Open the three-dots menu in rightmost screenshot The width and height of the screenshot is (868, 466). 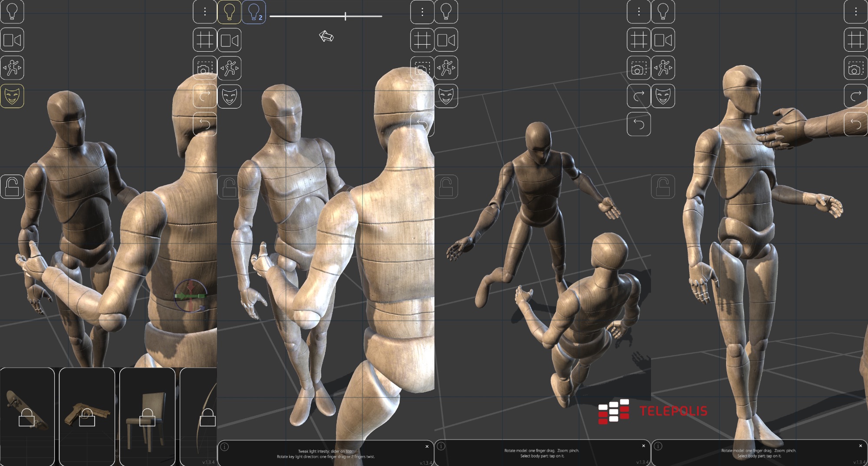tap(856, 12)
